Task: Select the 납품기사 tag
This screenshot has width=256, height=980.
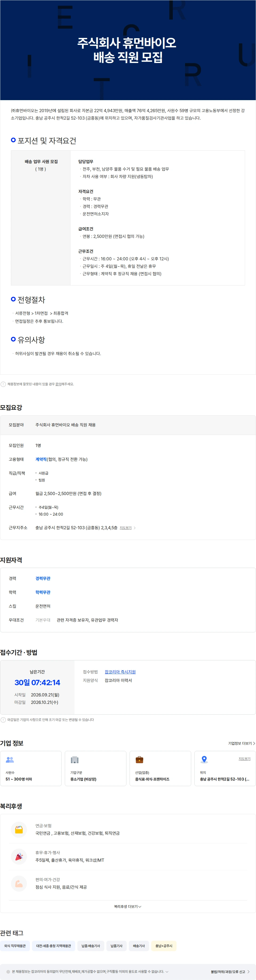Action: point(116,946)
